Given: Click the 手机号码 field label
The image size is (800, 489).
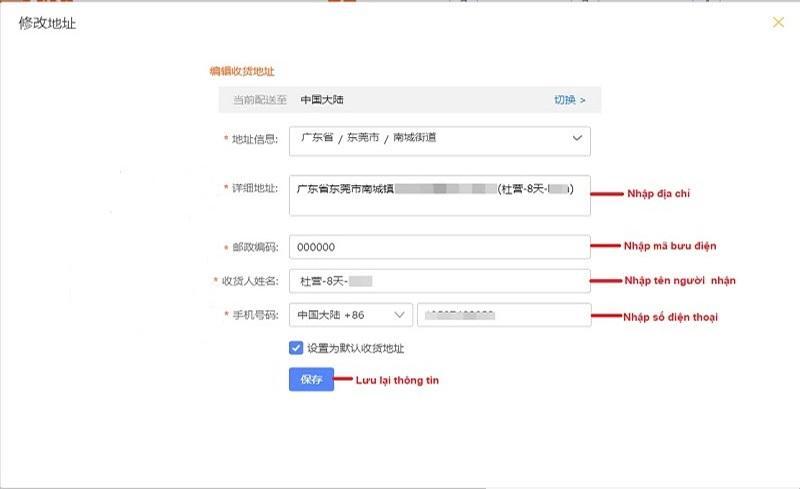Looking at the screenshot, I should pyautogui.click(x=254, y=315).
